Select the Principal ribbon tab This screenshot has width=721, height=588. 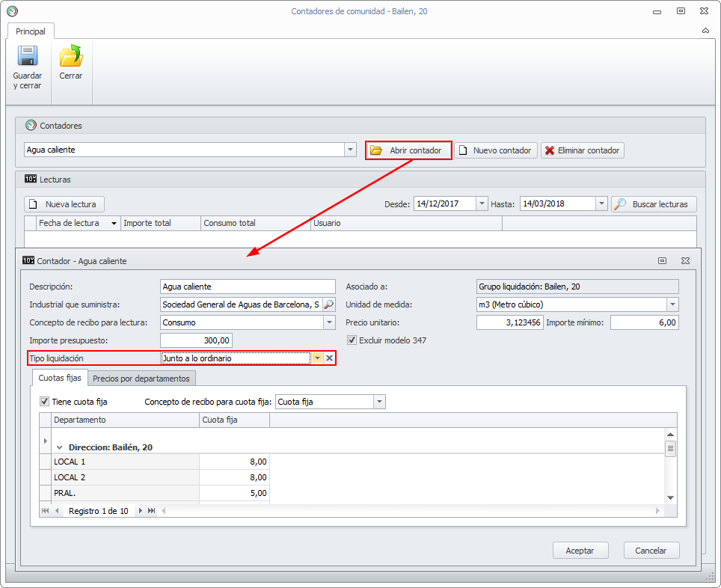tap(31, 31)
